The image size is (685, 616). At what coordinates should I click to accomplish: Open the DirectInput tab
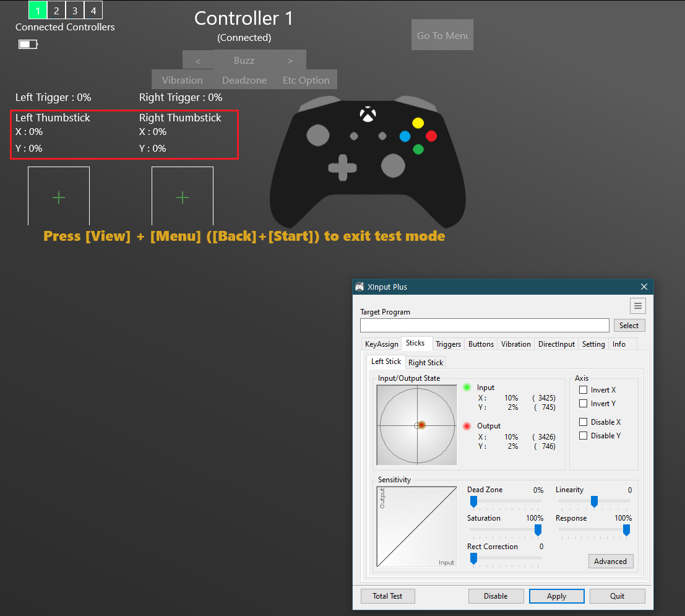pos(556,344)
